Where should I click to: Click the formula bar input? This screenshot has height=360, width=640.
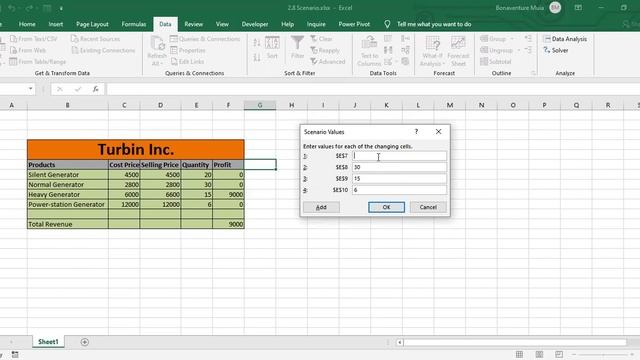tap(373, 89)
